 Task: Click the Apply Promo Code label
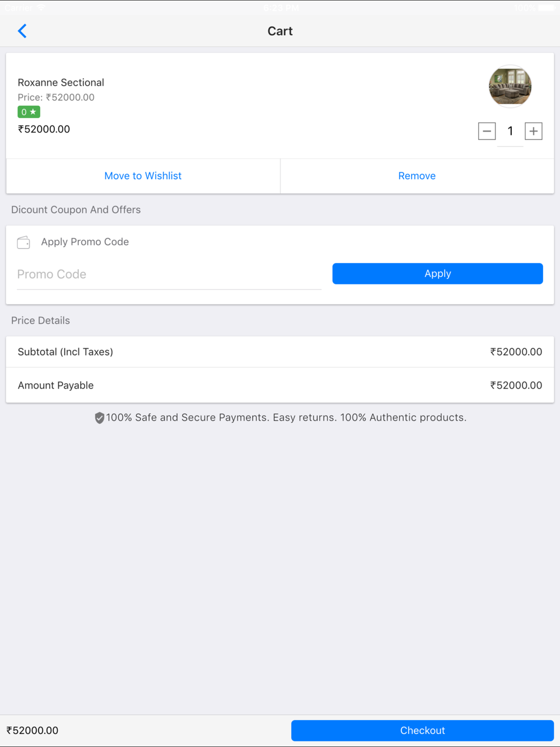85,242
